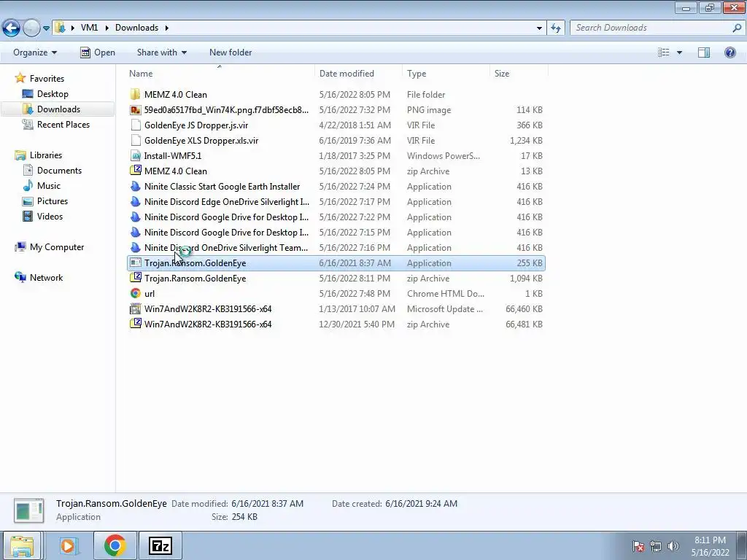Change view with the views icon
Image resolution: width=747 pixels, height=560 pixels.
pyautogui.click(x=663, y=52)
